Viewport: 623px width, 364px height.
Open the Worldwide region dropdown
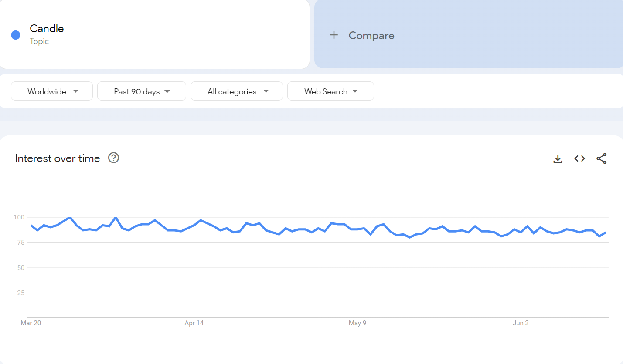[x=52, y=91]
